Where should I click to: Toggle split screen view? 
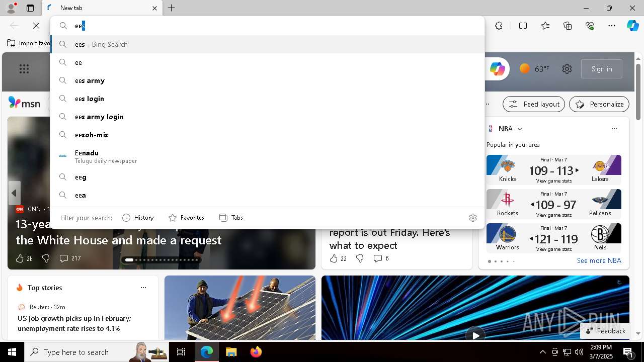(523, 26)
